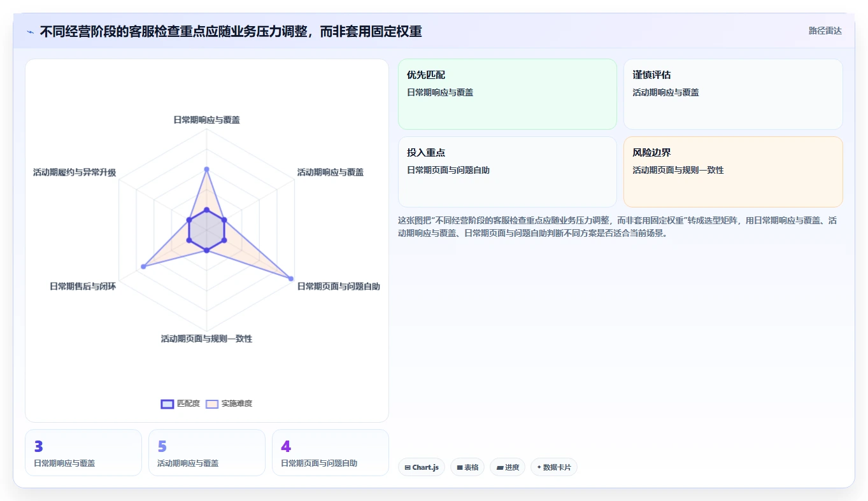Click the page title about 客服检查重点
This screenshot has width=868, height=501.
pyautogui.click(x=231, y=31)
